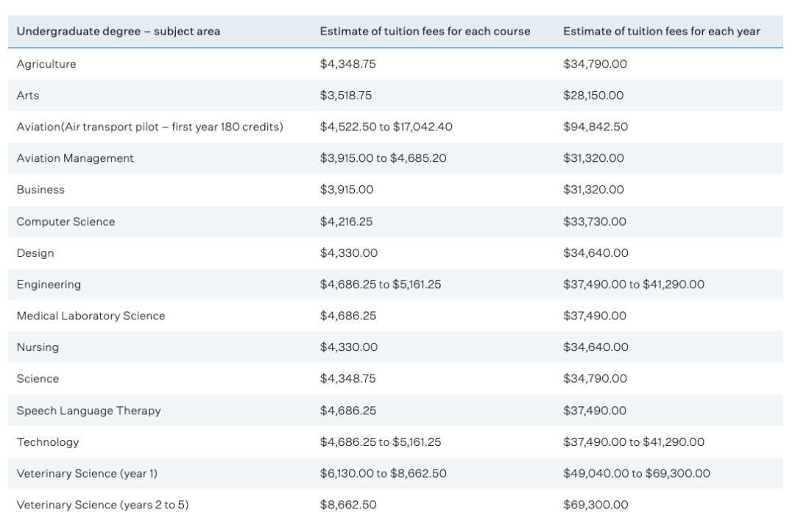Click Veterinary Science (years 2 to 5) label
Screen dimensions: 795x532
coord(98,505)
